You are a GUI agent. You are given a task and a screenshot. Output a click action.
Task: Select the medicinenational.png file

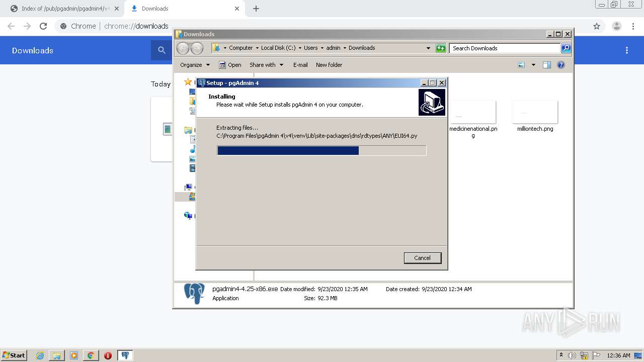tap(473, 119)
